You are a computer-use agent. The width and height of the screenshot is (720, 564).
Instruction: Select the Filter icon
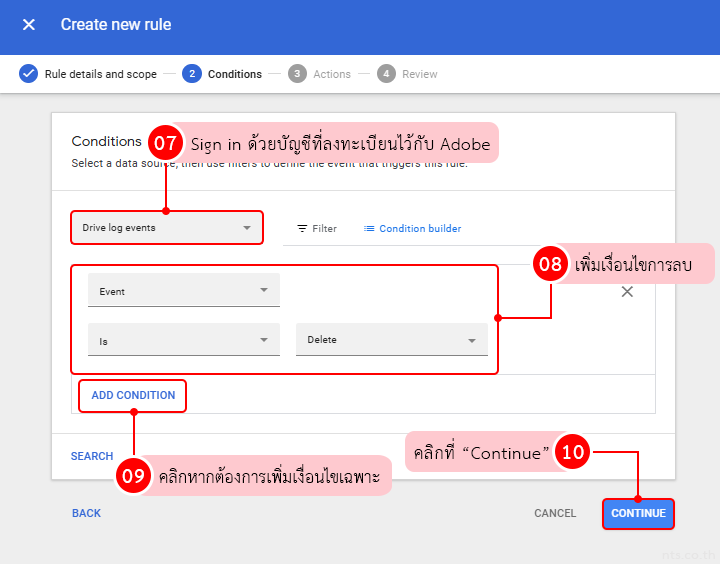click(x=302, y=229)
